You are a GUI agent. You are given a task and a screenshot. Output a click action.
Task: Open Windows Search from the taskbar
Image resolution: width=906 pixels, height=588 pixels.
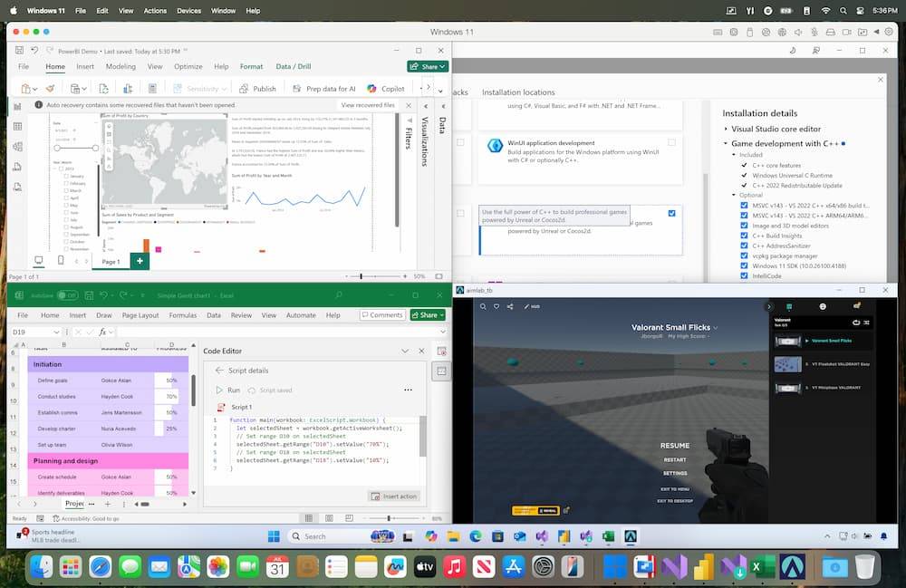(x=308, y=536)
